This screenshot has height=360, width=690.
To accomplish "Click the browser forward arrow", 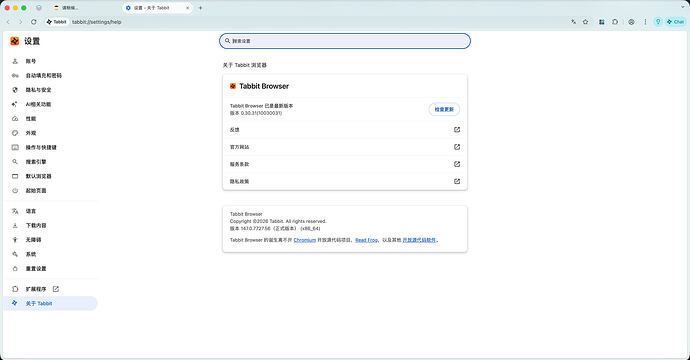I will [x=20, y=22].
